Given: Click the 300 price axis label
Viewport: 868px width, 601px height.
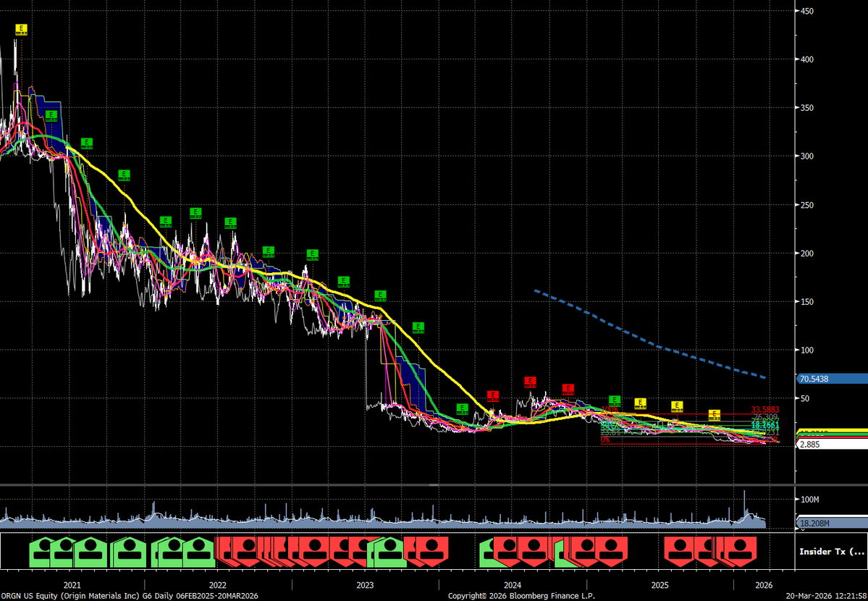Looking at the screenshot, I should [x=808, y=156].
